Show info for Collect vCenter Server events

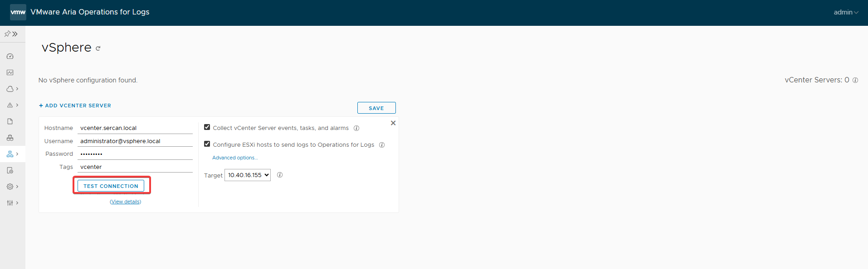(x=356, y=128)
